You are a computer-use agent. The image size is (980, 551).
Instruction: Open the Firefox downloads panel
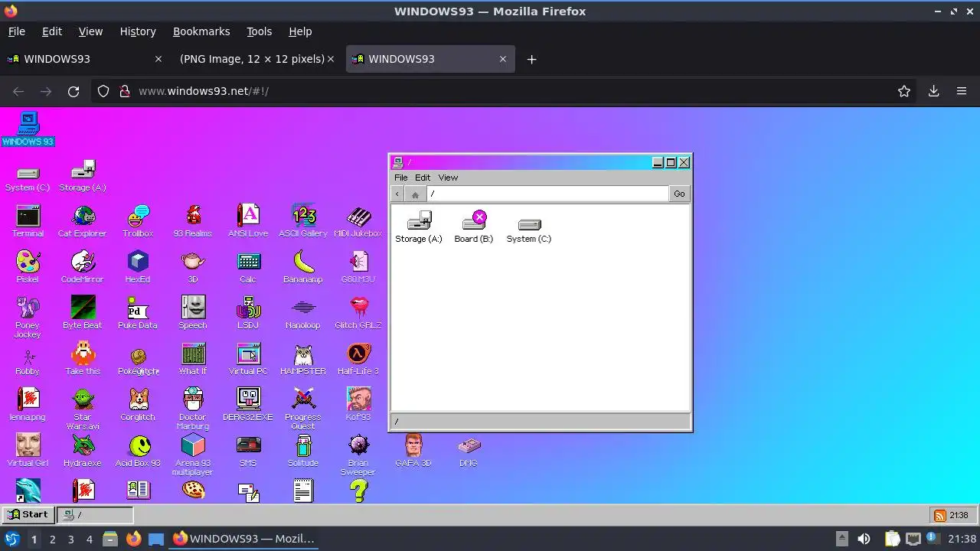[933, 91]
